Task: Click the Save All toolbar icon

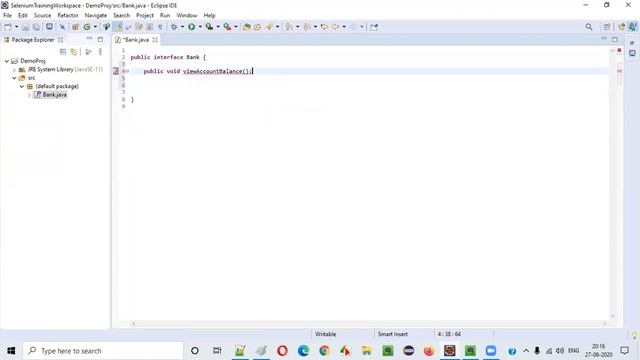Action: coord(36,27)
